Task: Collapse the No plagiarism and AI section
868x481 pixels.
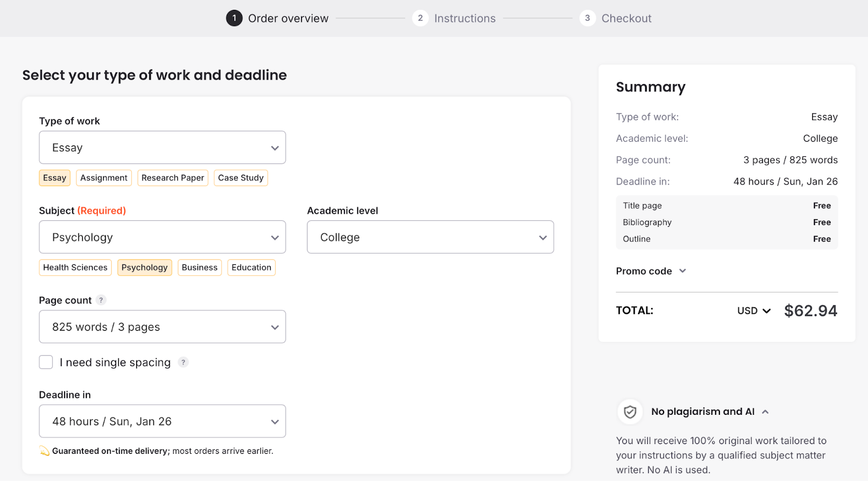Action: pyautogui.click(x=765, y=412)
